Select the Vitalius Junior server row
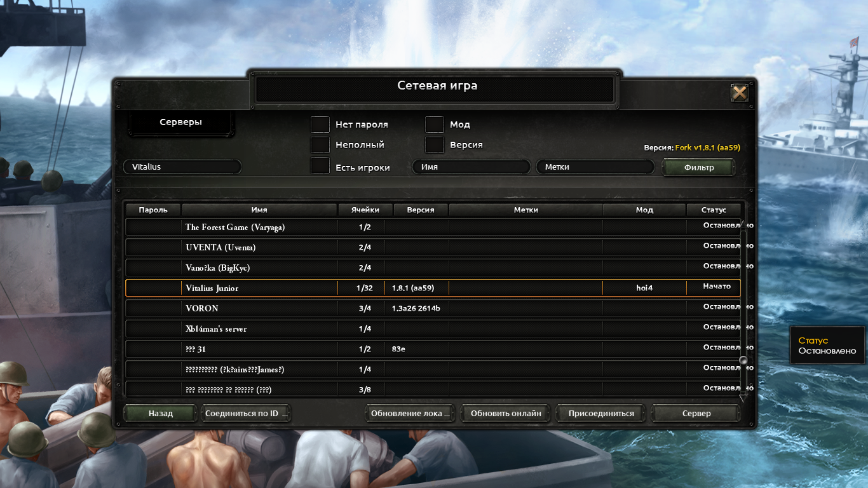Viewport: 868px width, 488px height. (x=433, y=288)
